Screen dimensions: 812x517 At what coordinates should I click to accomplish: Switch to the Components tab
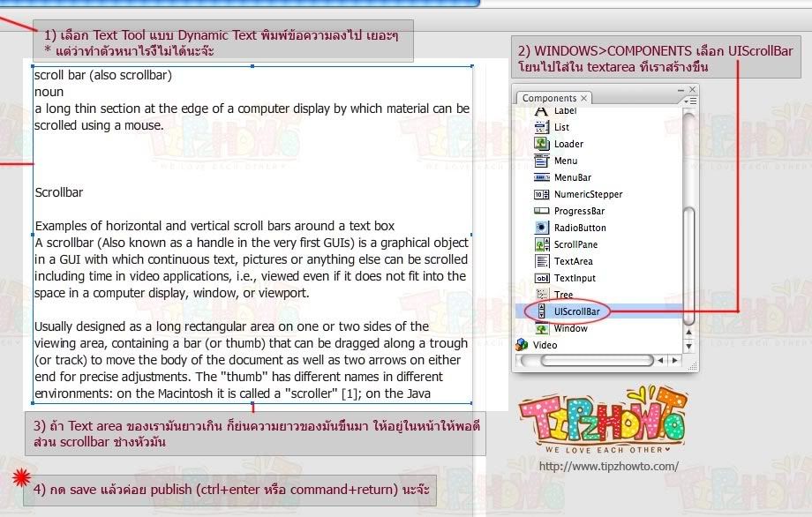(x=548, y=98)
